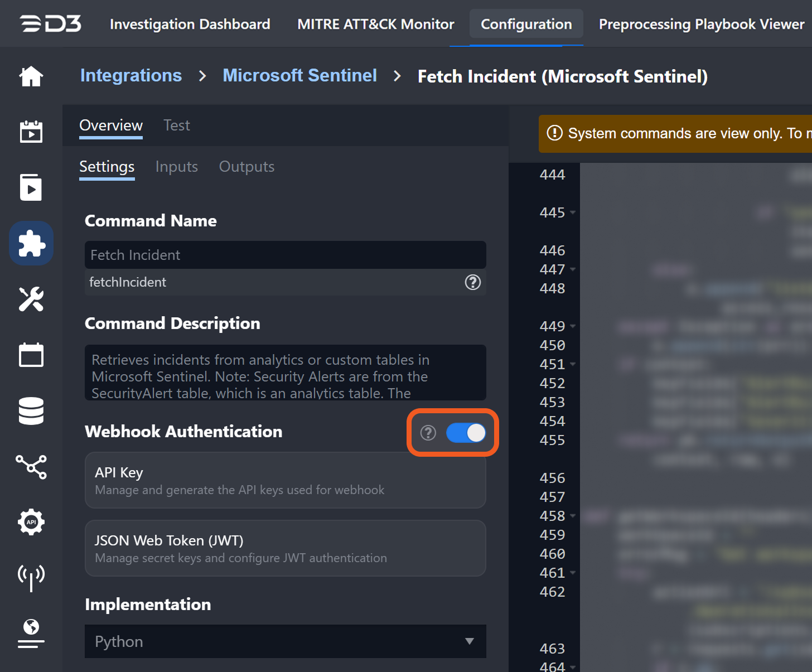Viewport: 812px width, 672px height.
Task: Click the Command Description text box
Action: [x=285, y=373]
